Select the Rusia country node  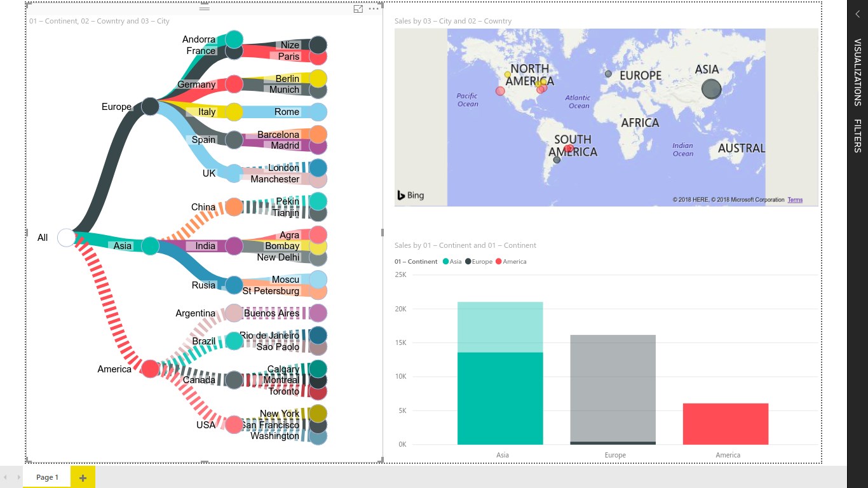(234, 285)
